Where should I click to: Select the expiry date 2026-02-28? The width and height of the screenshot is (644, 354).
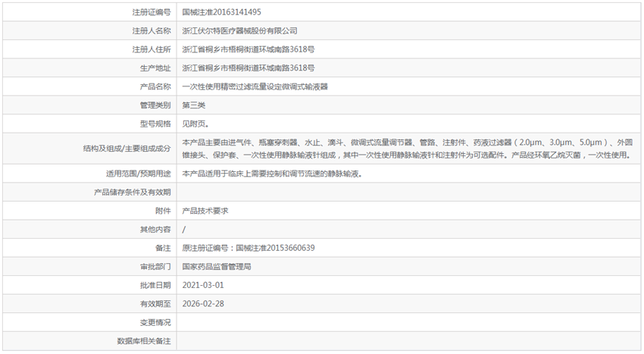click(203, 304)
